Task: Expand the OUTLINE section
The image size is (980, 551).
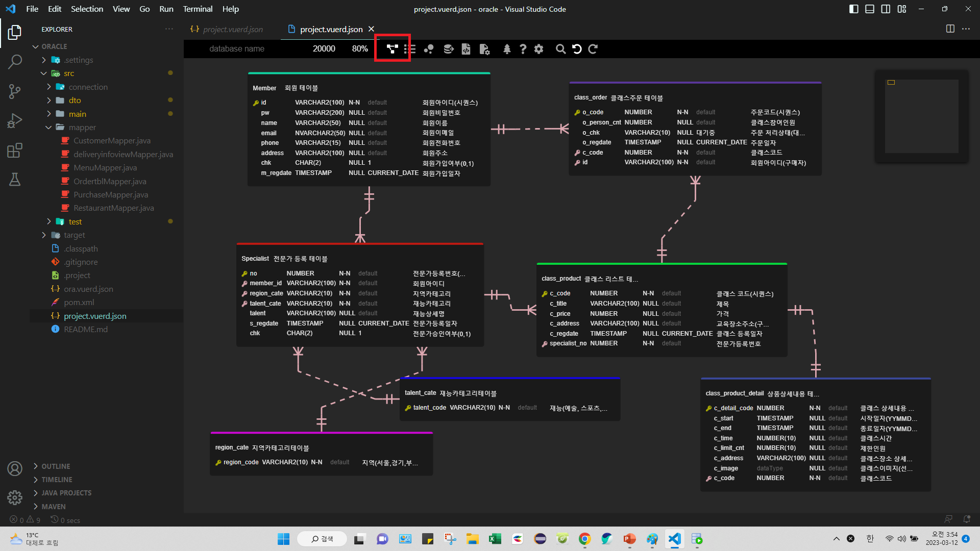Action: (56, 466)
